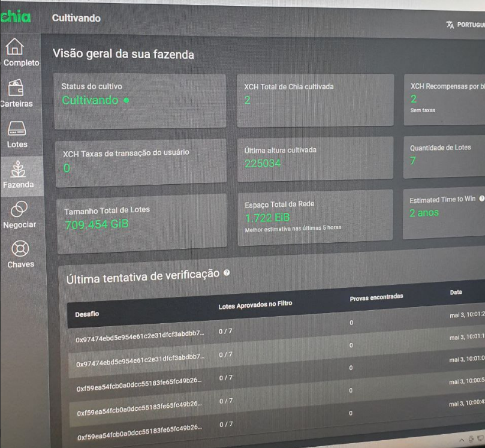Click the Lotes Aprovados no Filtro column header
The image size is (485, 448).
pos(255,305)
